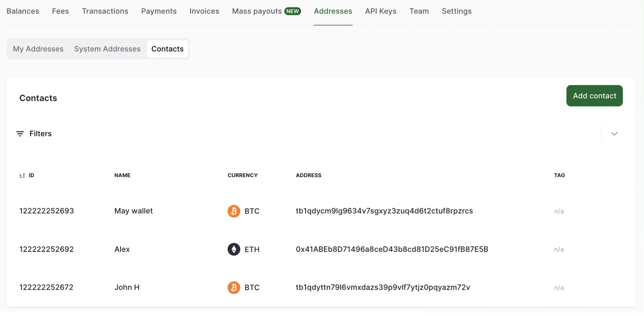Open the Settings tab

(x=457, y=11)
